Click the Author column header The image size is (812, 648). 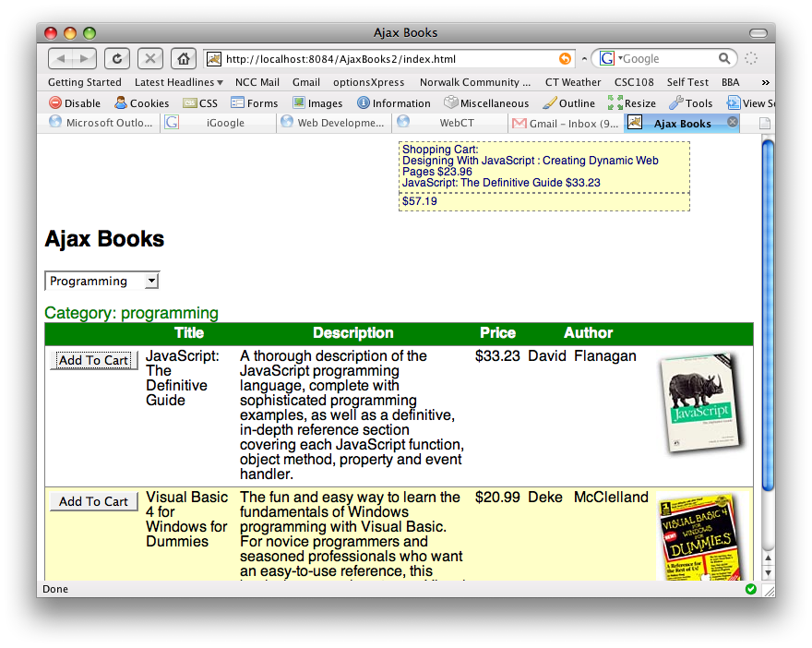click(589, 332)
